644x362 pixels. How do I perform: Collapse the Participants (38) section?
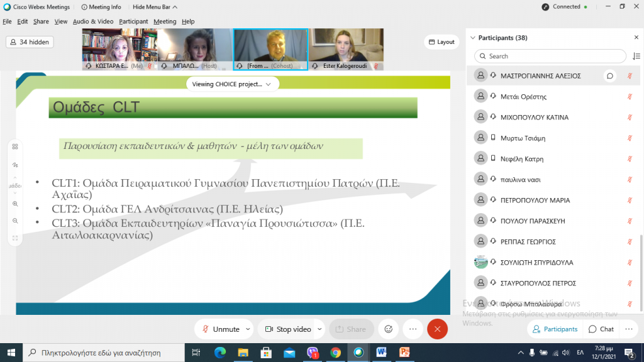[x=473, y=38]
